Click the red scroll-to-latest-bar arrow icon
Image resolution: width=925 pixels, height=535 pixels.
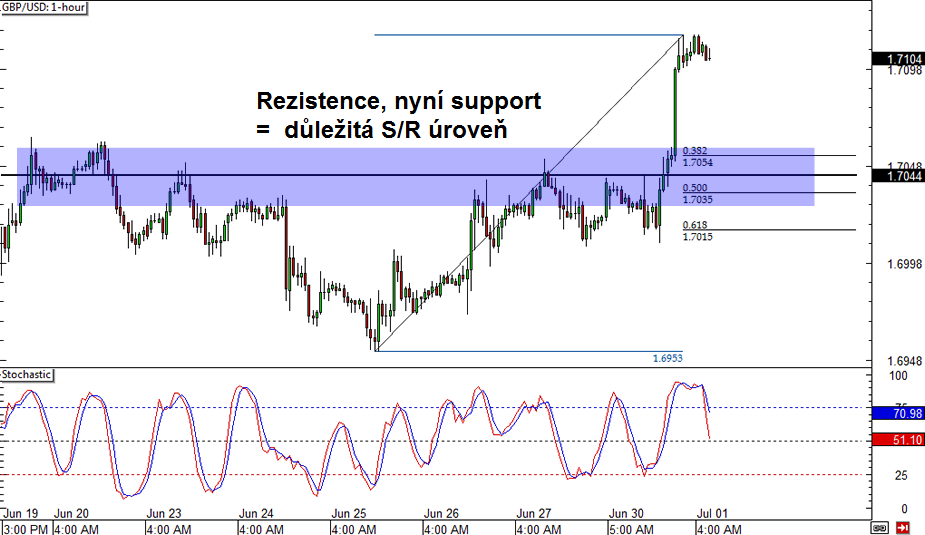pos(903,528)
